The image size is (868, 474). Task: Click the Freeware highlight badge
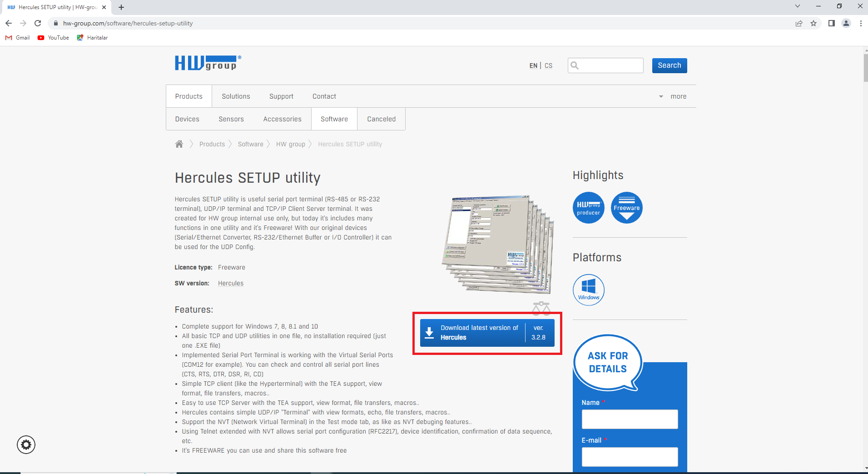626,208
